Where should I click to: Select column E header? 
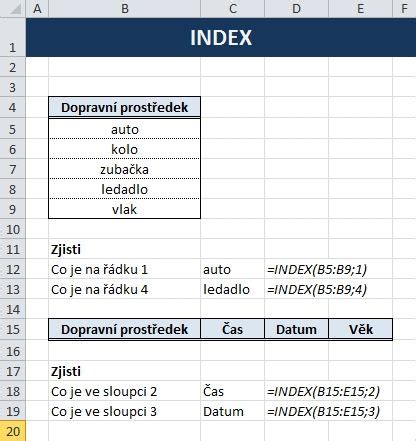click(x=361, y=9)
